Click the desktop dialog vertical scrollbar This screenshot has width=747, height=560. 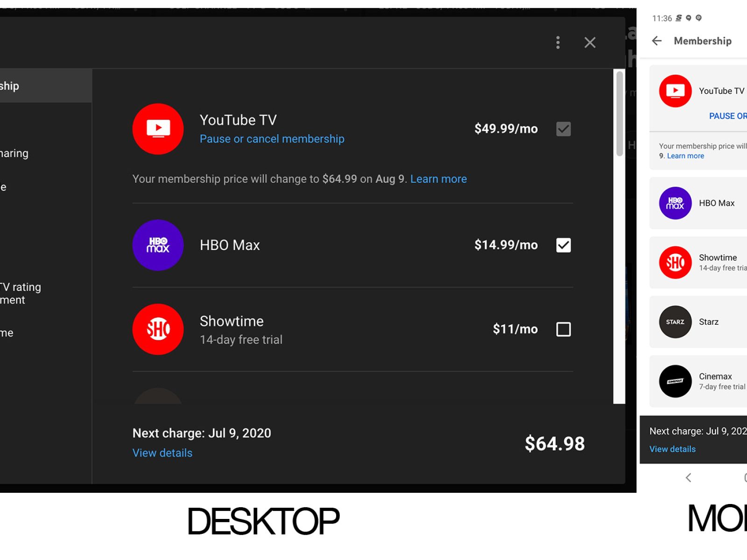(620, 113)
